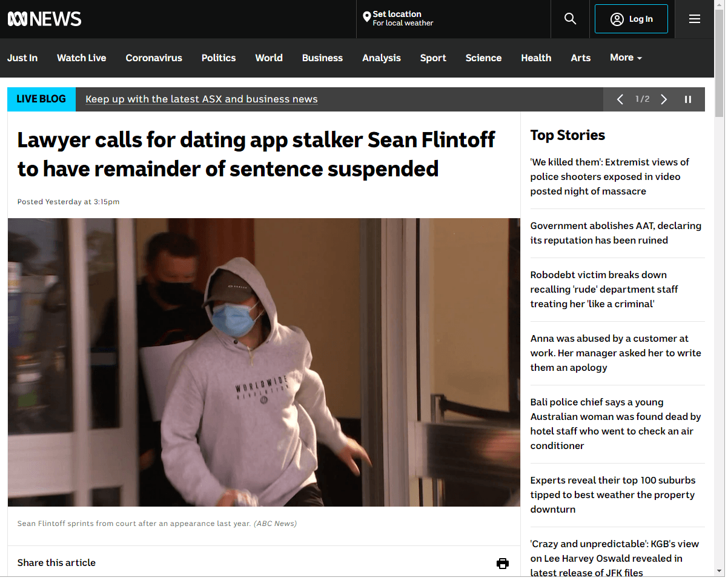The height and width of the screenshot is (586, 728).
Task: Open the Politics section
Action: tap(219, 58)
